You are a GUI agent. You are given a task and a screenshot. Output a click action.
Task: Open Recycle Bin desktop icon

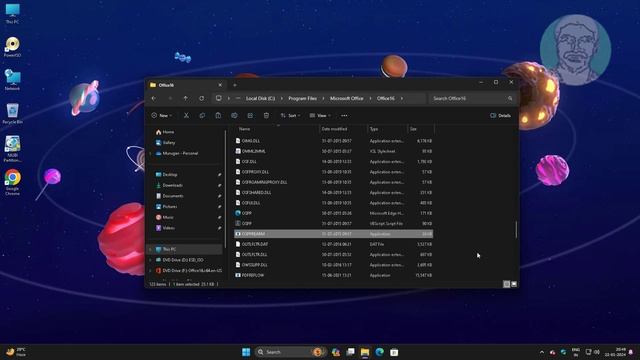[12, 113]
